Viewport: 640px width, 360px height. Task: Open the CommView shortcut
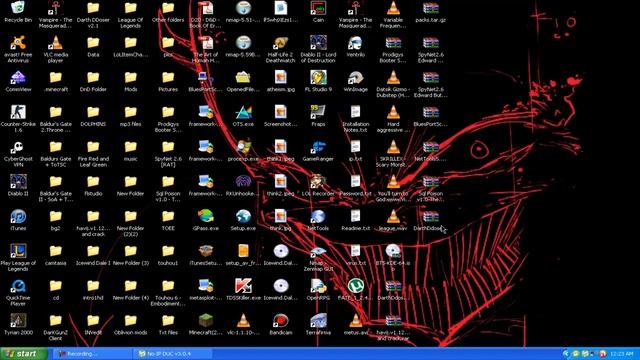point(18,78)
